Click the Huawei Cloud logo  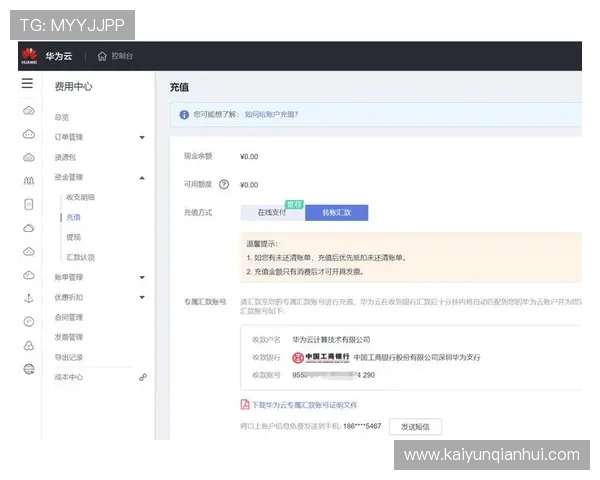[29, 56]
